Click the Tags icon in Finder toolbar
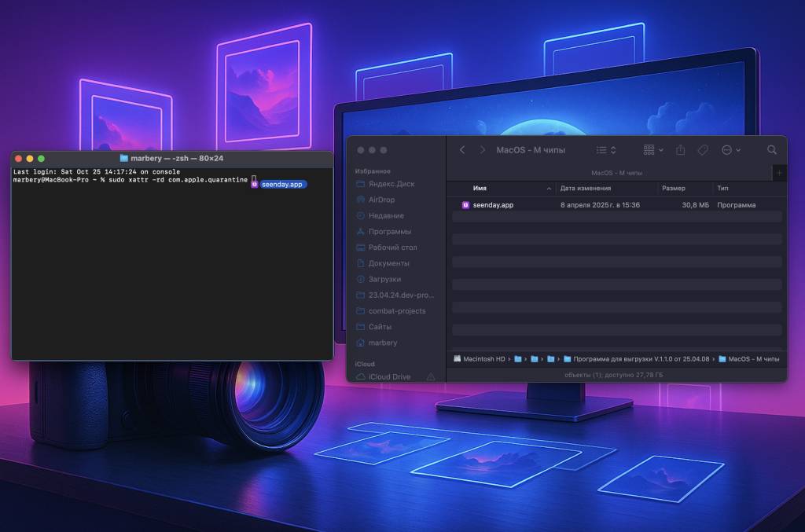This screenshot has height=532, width=805. click(x=703, y=150)
